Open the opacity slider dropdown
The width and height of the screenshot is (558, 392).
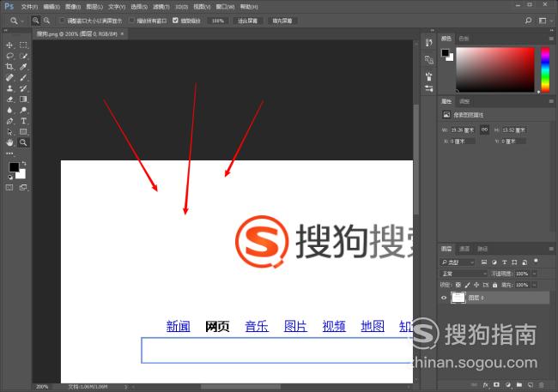click(534, 274)
